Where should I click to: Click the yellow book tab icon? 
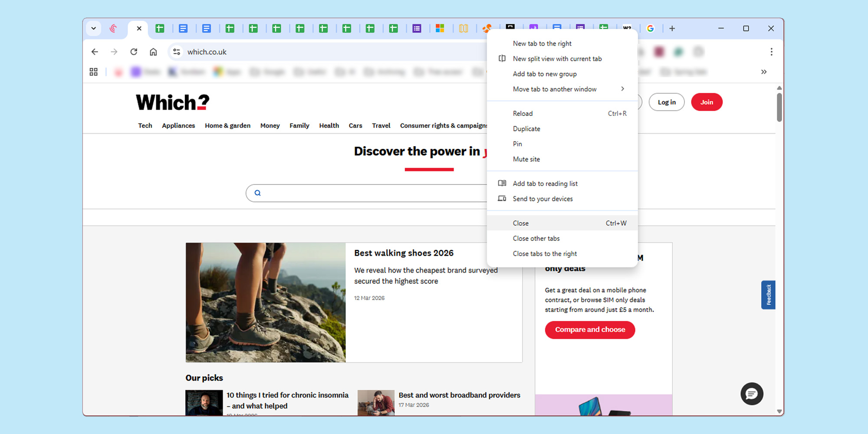(x=463, y=28)
